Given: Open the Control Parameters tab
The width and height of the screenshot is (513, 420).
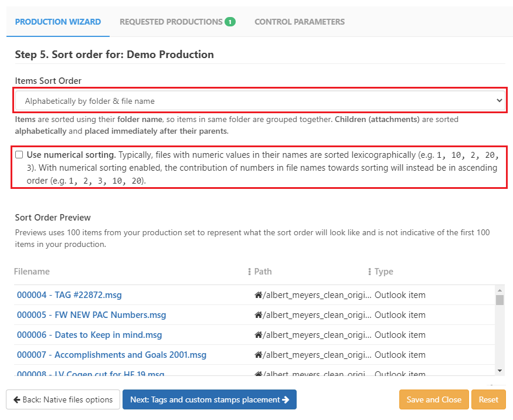Looking at the screenshot, I should coord(300,21).
